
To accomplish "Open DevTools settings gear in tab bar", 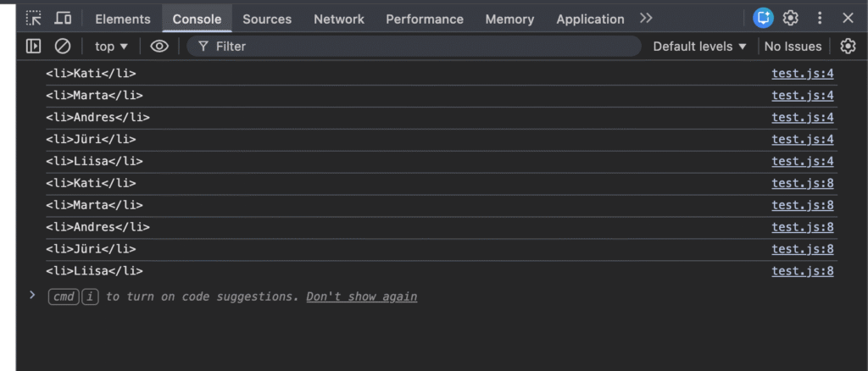I will coord(791,18).
